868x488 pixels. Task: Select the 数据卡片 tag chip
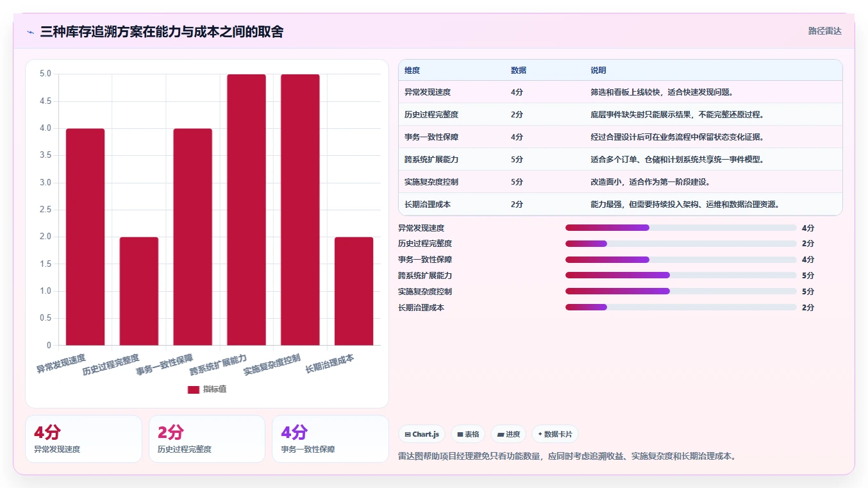pyautogui.click(x=555, y=434)
